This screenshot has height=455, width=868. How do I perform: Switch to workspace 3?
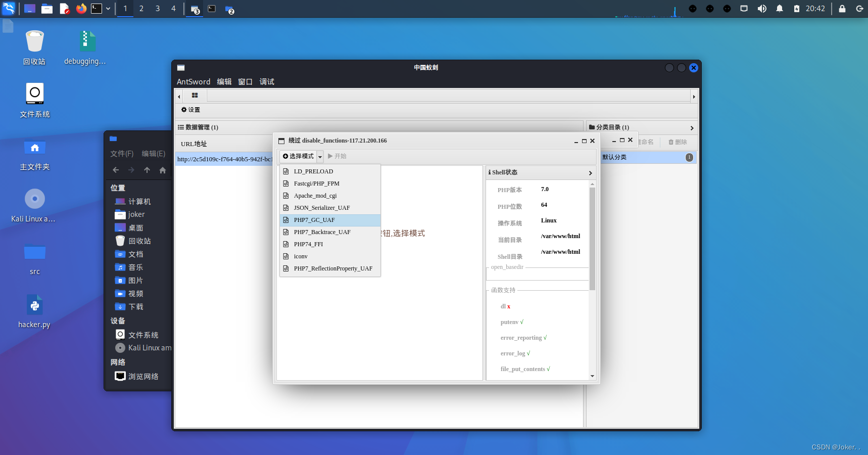click(158, 9)
